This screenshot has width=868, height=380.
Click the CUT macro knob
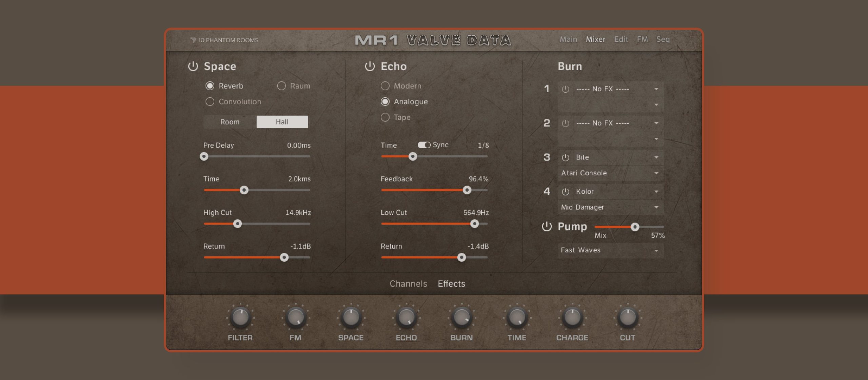(x=628, y=317)
